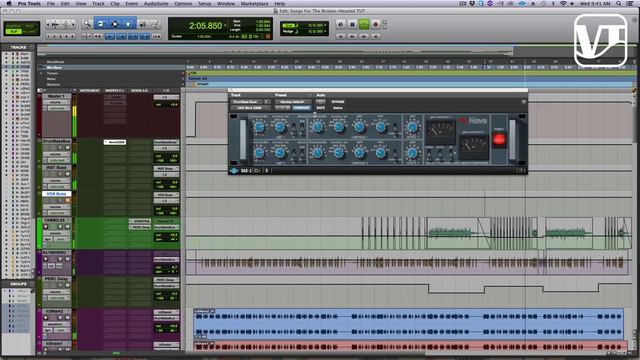The width and height of the screenshot is (640, 360).
Task: Open the AudioSuite menu
Action: (156, 3)
